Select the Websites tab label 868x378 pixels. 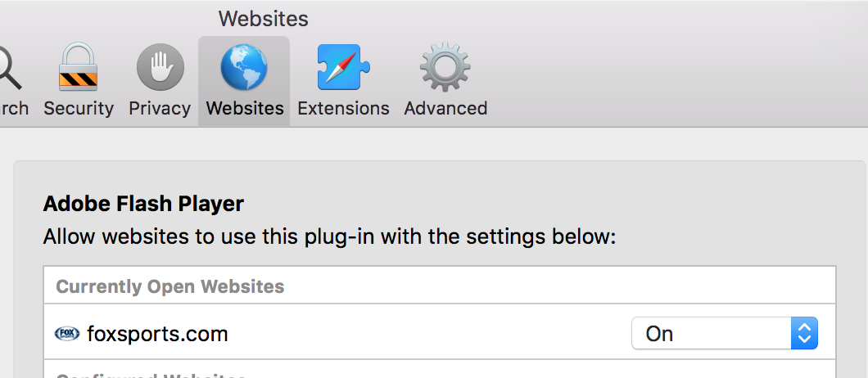tap(245, 109)
